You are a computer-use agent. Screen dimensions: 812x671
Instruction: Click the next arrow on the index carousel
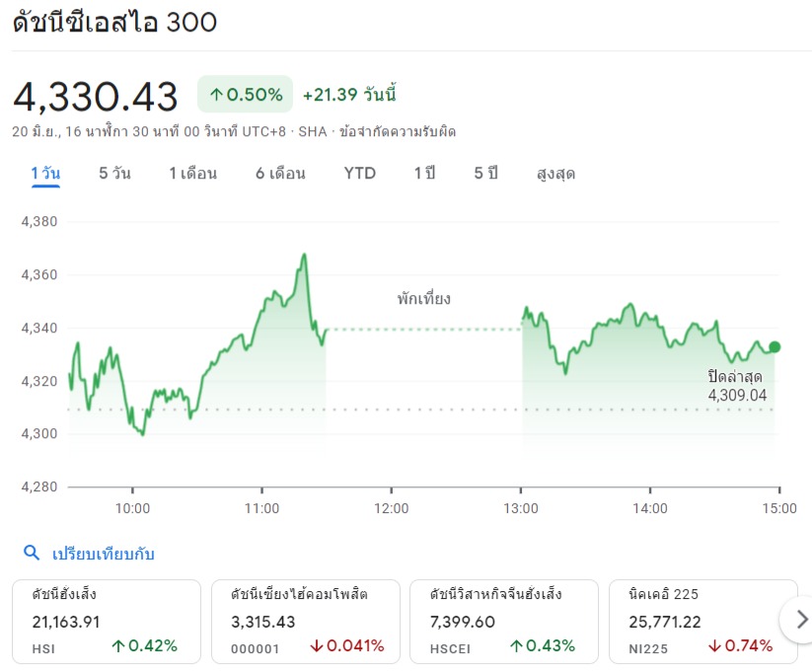(x=800, y=620)
